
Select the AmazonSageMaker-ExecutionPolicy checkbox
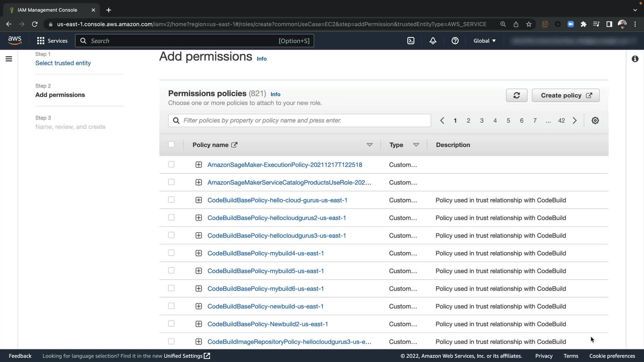pos(171,164)
